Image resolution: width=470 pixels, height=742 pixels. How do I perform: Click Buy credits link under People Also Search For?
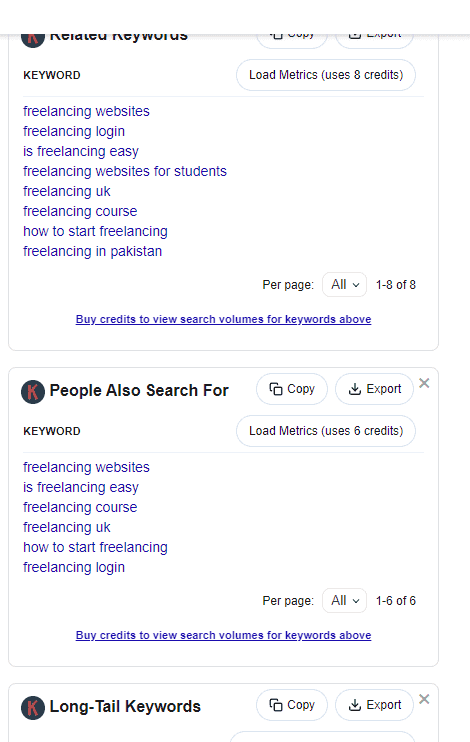[223, 636]
